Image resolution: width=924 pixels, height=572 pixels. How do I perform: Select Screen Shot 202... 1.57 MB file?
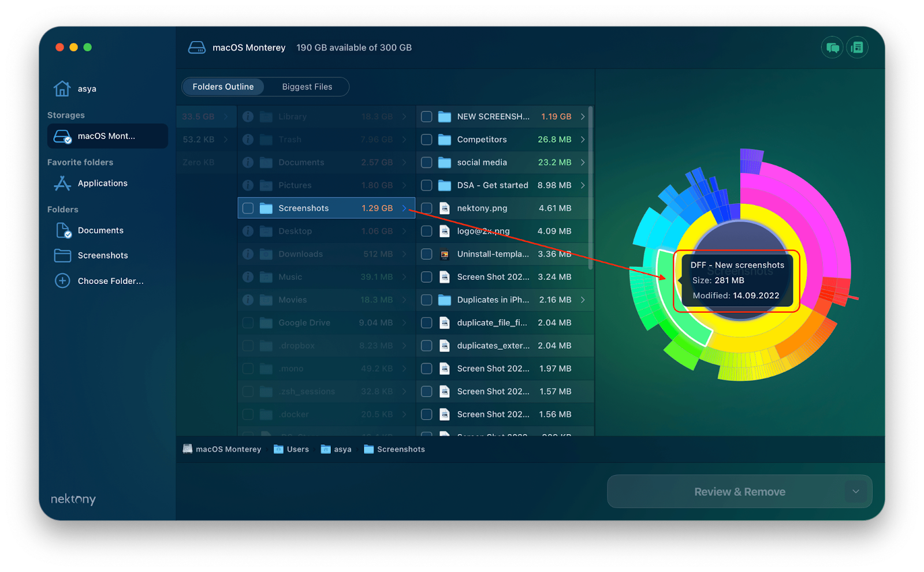click(505, 391)
